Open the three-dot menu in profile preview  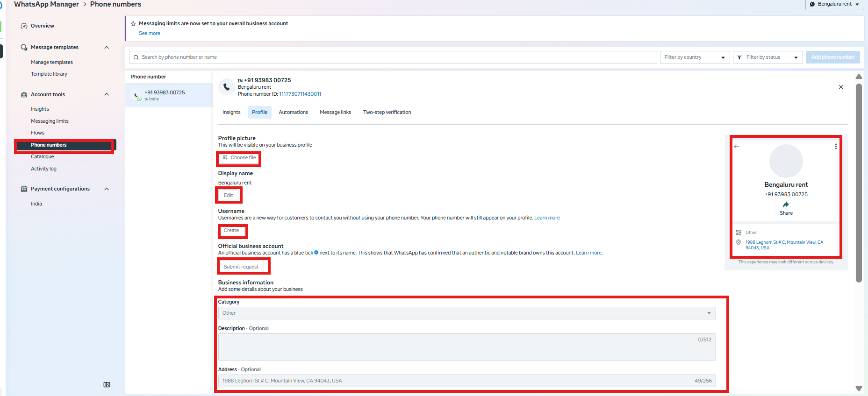pyautogui.click(x=836, y=146)
